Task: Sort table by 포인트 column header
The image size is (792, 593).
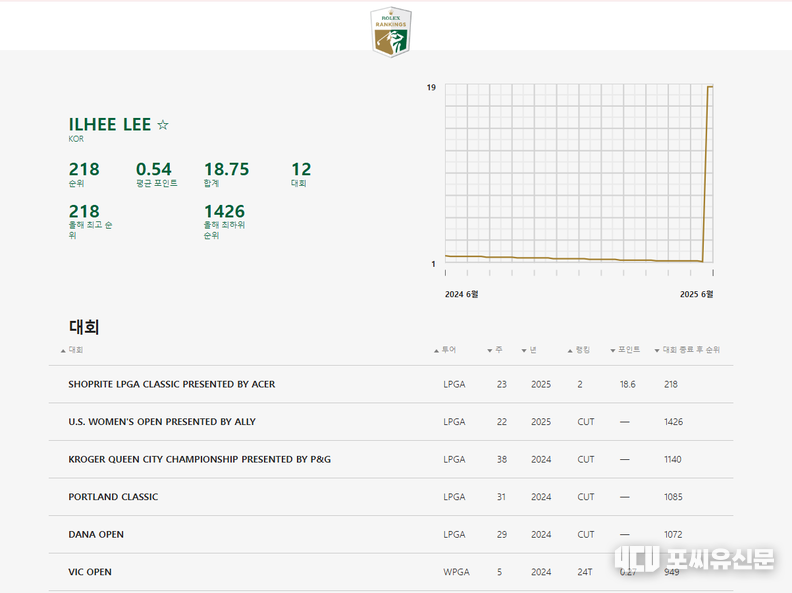Action: pos(625,350)
